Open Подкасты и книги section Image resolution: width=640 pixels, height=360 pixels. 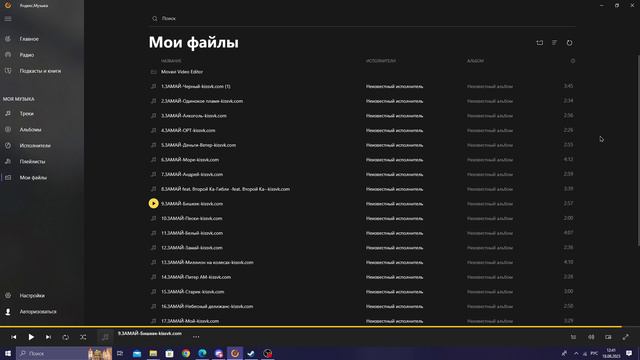40,71
